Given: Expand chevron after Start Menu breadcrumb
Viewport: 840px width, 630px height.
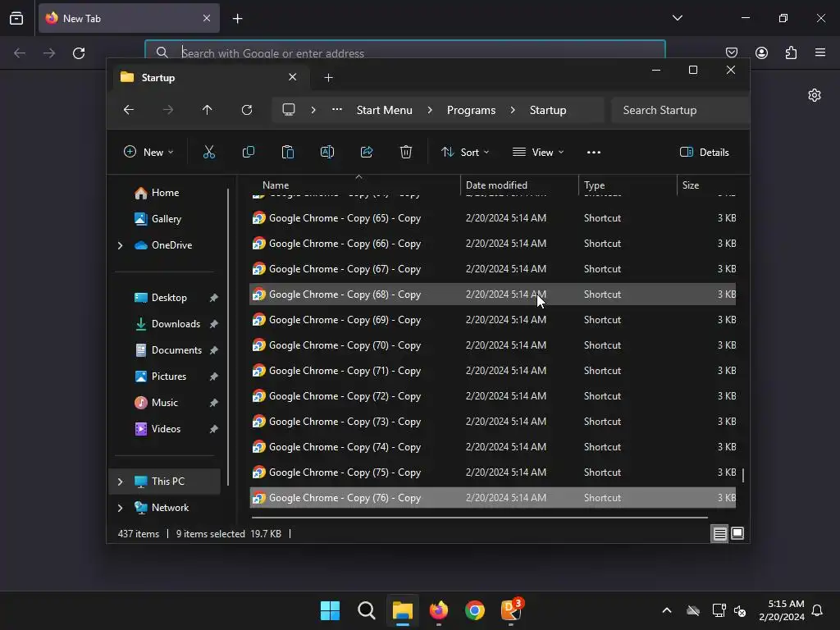Looking at the screenshot, I should 430,110.
